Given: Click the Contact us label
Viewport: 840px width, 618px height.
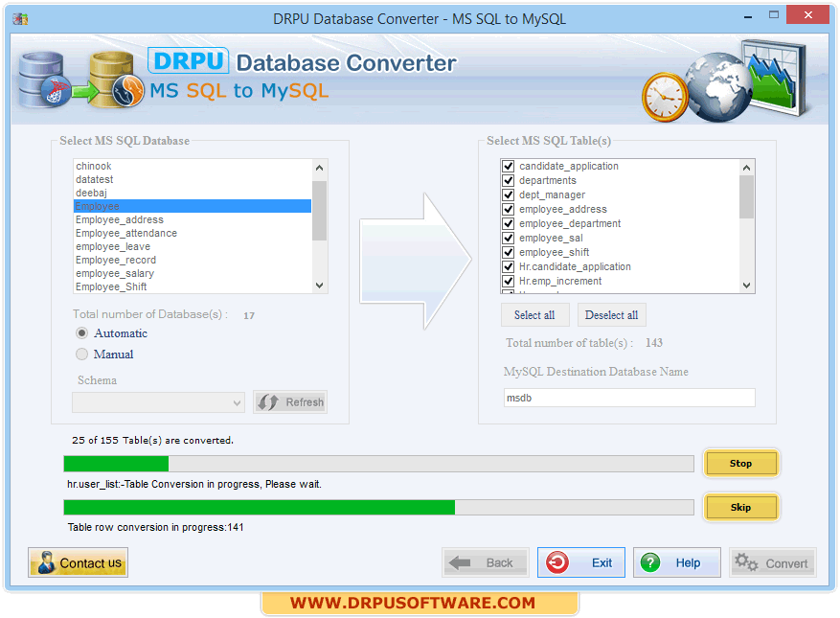Looking at the screenshot, I should tap(91, 562).
